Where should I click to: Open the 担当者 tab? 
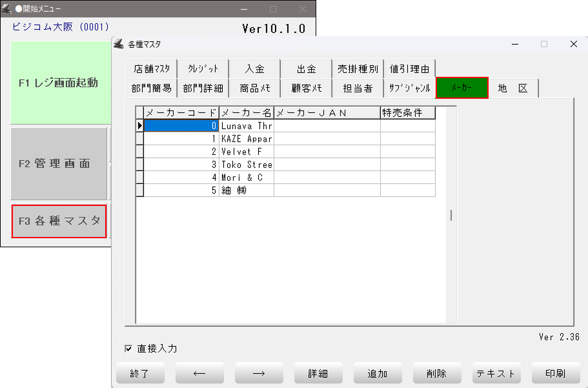tap(358, 88)
